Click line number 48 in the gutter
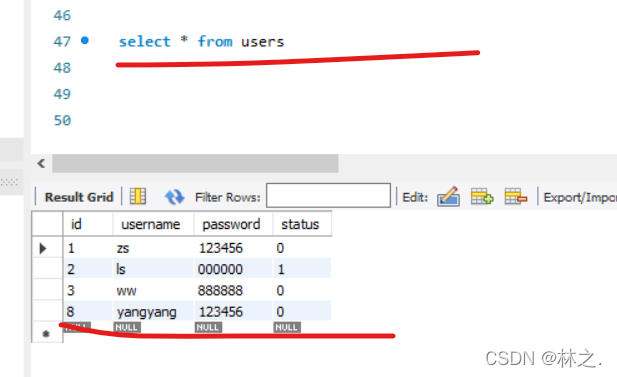The width and height of the screenshot is (617, 377). (x=62, y=68)
